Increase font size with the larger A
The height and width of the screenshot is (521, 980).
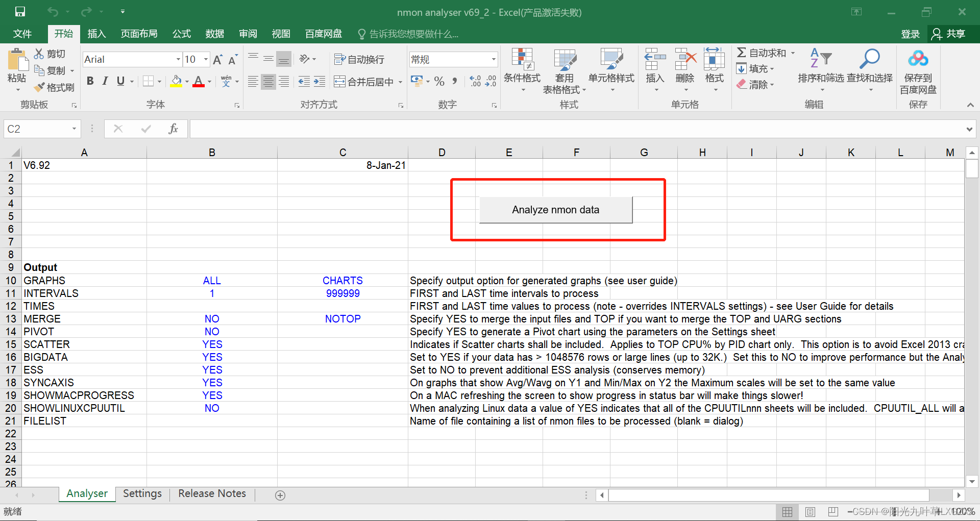pyautogui.click(x=217, y=60)
